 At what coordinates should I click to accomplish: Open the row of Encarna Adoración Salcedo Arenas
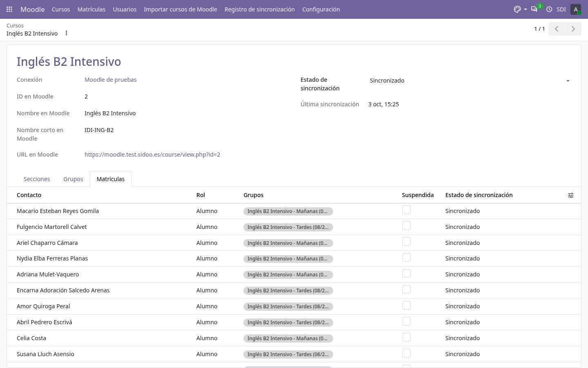[294, 290]
